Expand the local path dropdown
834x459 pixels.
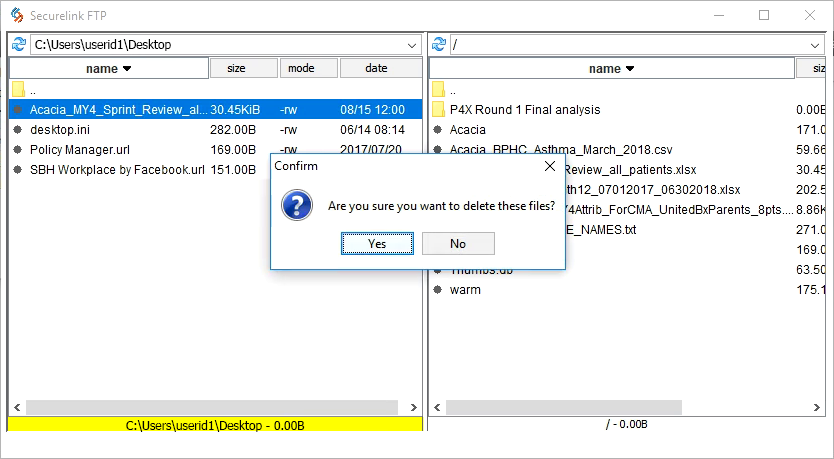coord(412,45)
